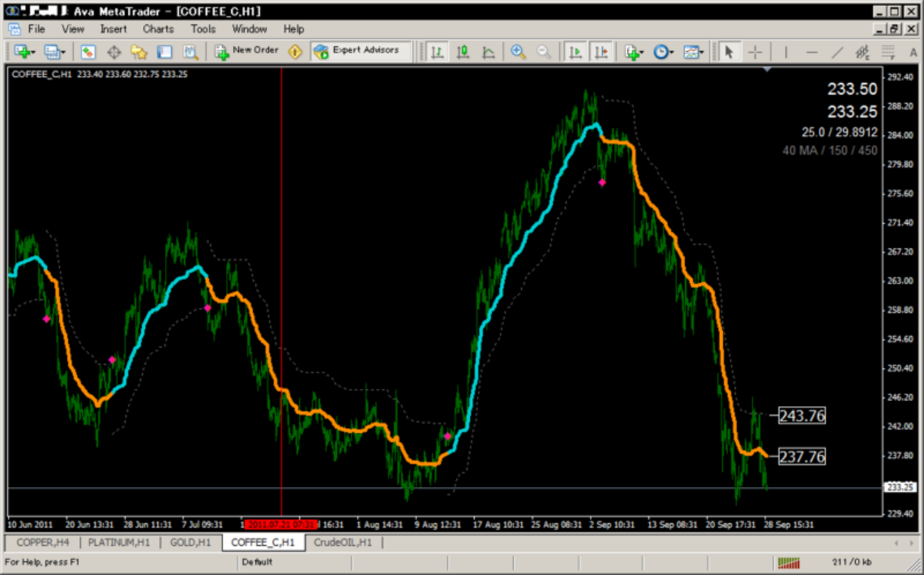Image resolution: width=924 pixels, height=575 pixels.
Task: Click the 233.50 ask price text
Action: [852, 90]
